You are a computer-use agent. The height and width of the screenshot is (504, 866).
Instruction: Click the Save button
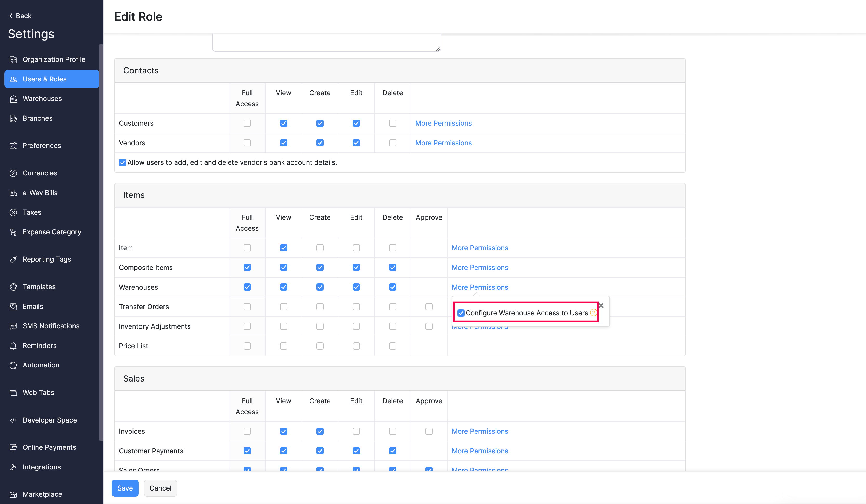125,488
